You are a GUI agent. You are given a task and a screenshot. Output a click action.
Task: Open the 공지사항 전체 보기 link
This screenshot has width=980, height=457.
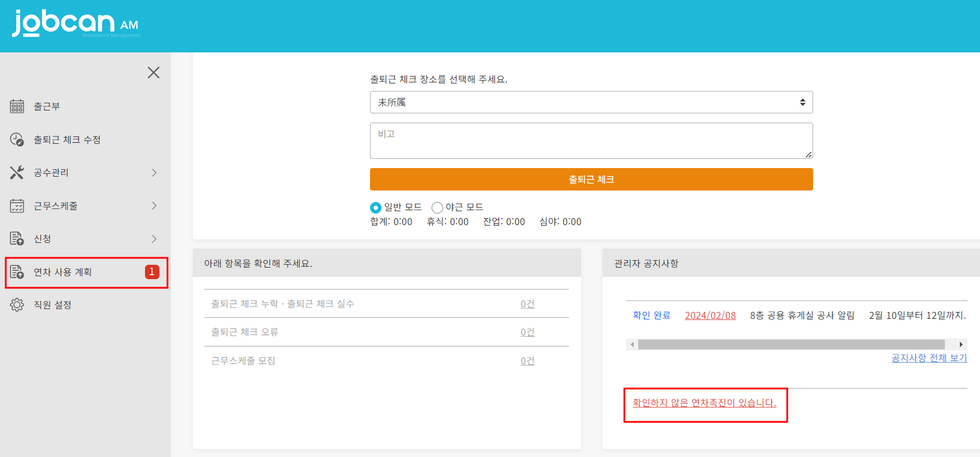(929, 358)
